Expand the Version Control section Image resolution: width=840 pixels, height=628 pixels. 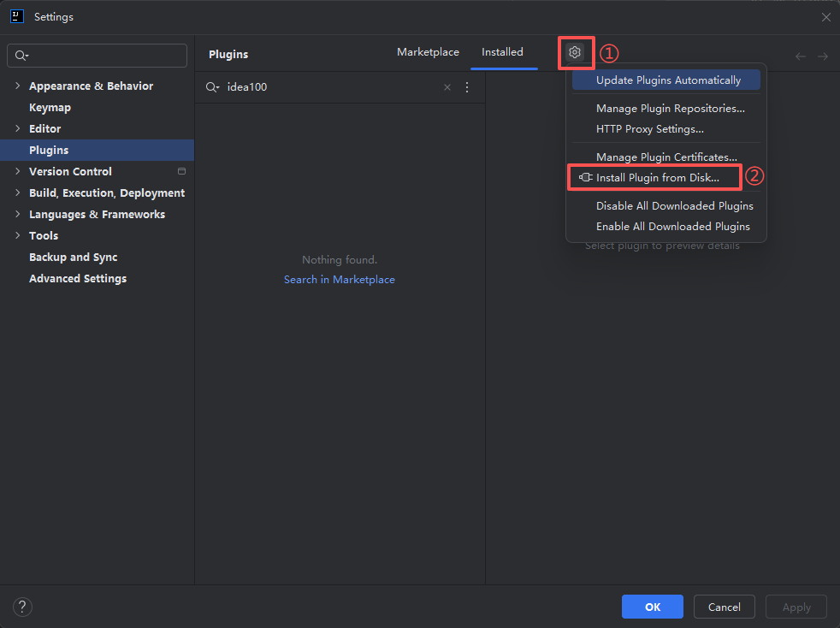(x=17, y=172)
